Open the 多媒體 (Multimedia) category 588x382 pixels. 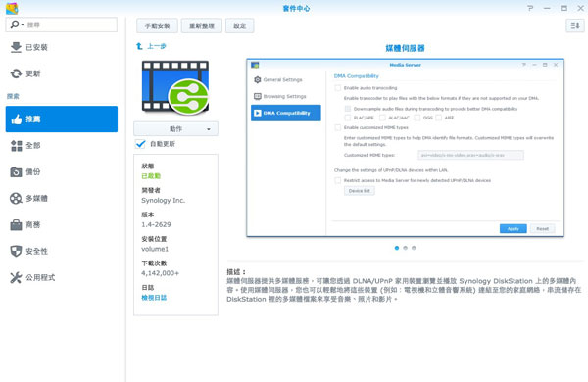point(62,198)
